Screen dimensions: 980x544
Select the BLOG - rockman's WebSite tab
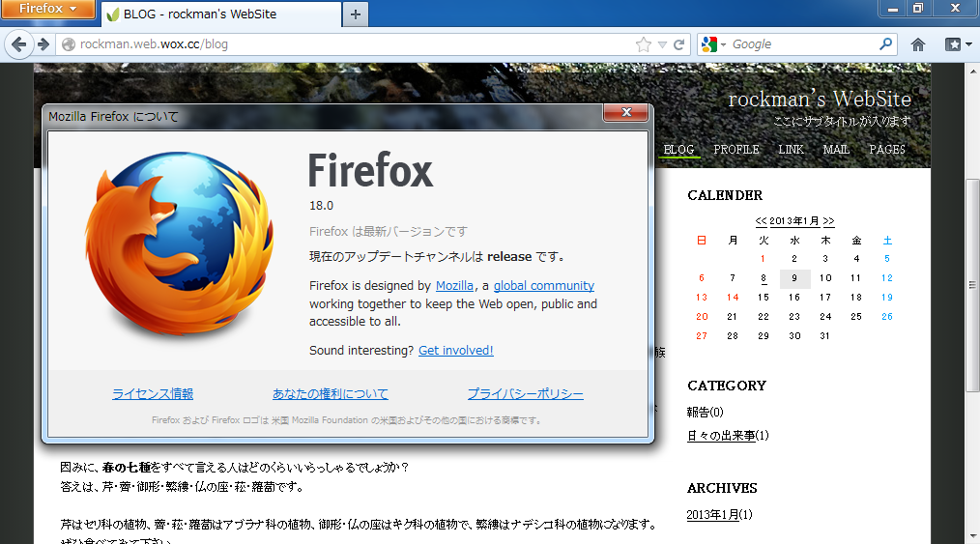[x=220, y=14]
